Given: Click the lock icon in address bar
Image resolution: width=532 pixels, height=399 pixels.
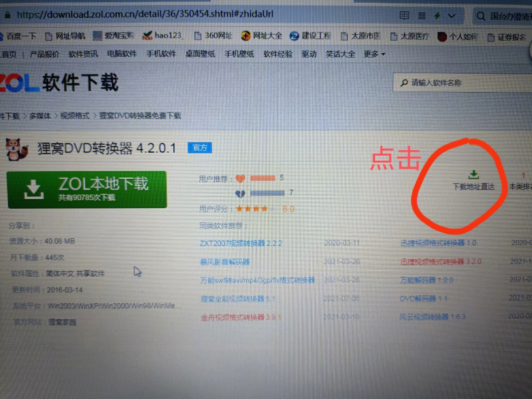Looking at the screenshot, I should point(7,15).
